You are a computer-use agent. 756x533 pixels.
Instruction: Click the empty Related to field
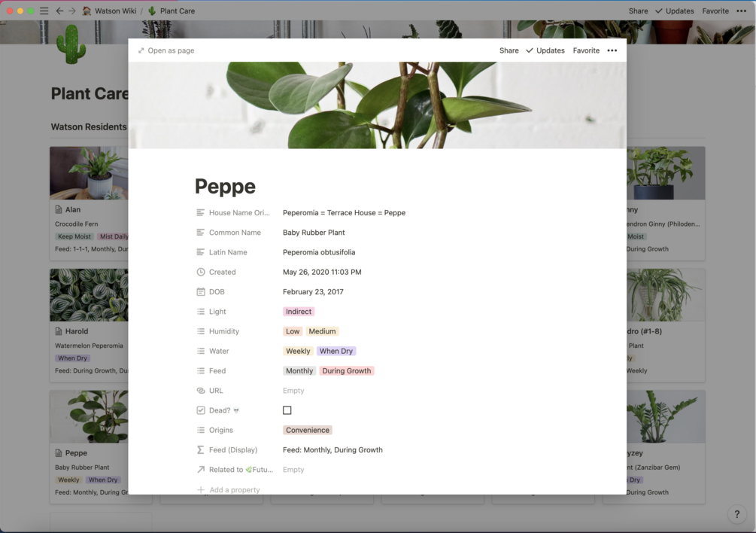pos(293,470)
